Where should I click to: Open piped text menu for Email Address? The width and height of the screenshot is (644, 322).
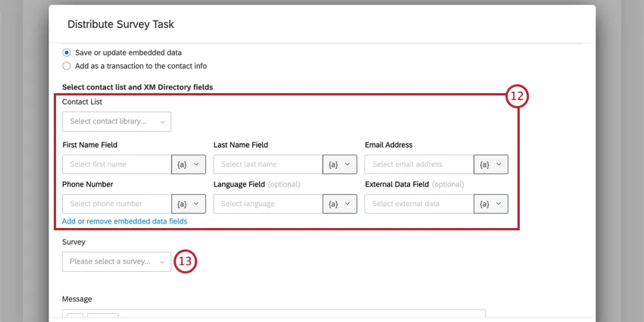pyautogui.click(x=491, y=164)
